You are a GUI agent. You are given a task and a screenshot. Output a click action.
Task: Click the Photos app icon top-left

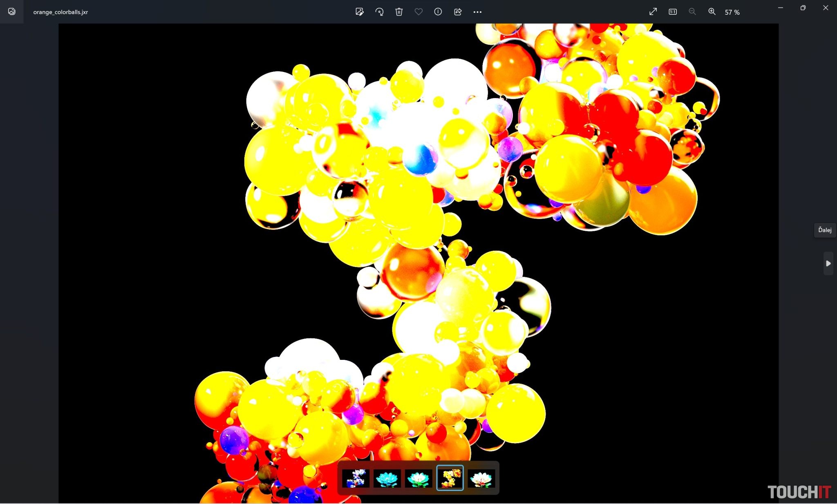click(x=12, y=12)
